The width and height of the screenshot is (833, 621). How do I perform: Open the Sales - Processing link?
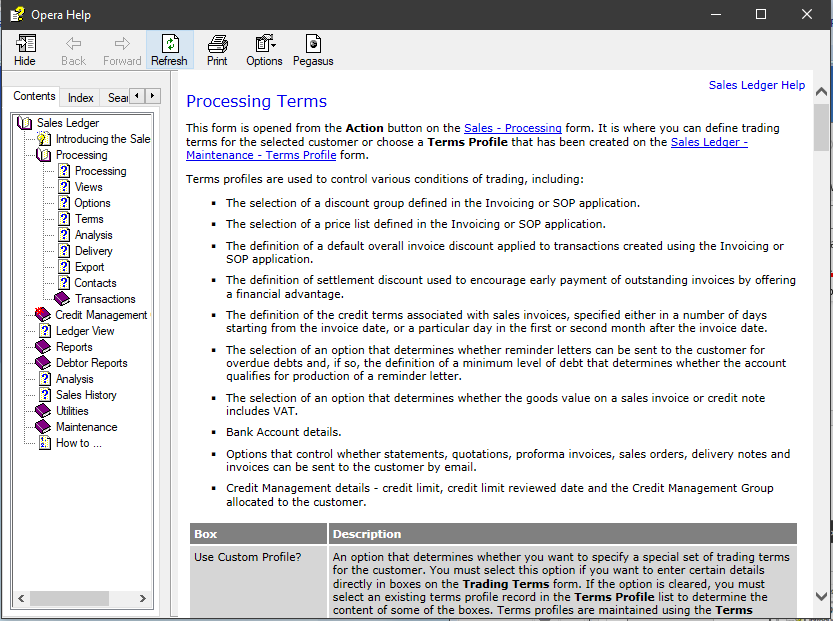(x=512, y=128)
